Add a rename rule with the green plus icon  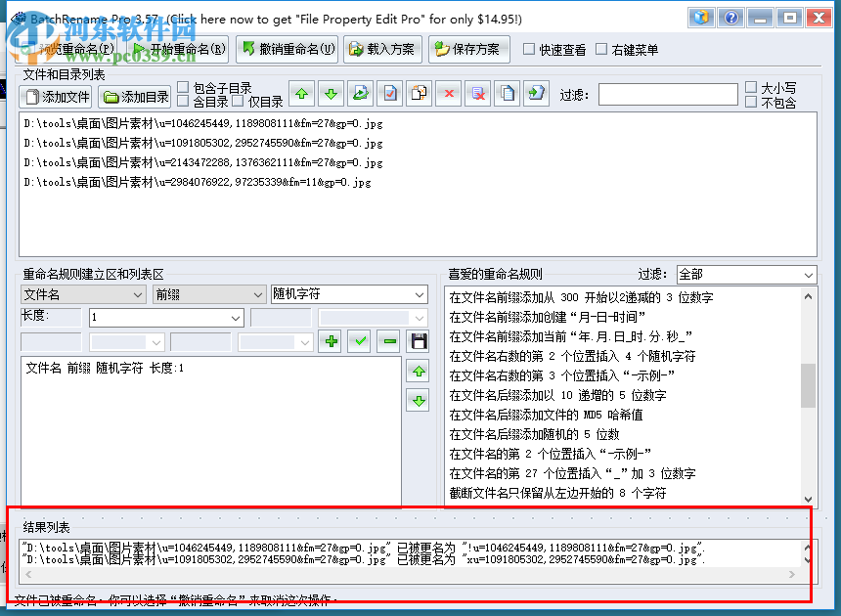coord(332,340)
